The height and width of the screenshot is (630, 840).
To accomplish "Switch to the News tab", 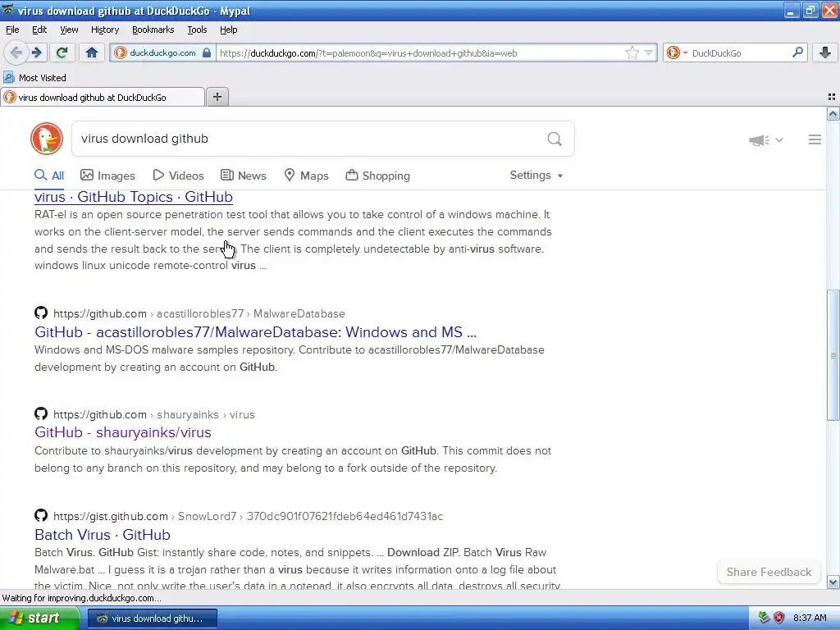I will tap(244, 176).
